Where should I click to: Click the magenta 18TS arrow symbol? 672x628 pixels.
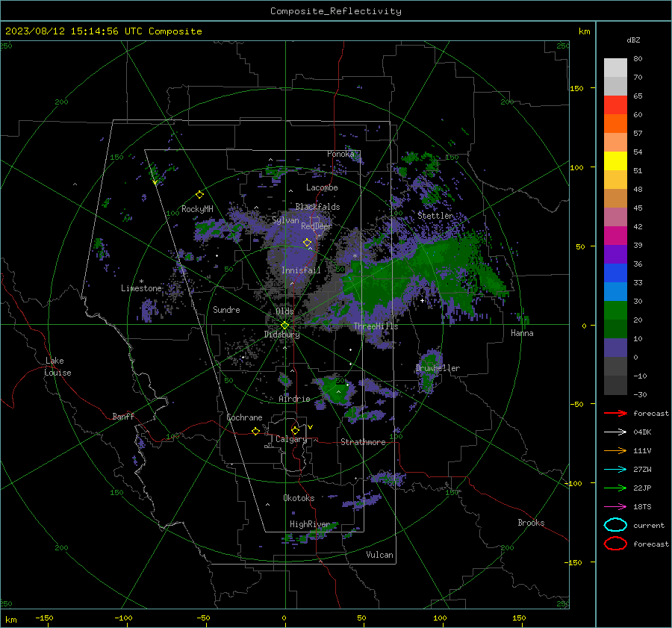click(x=615, y=507)
